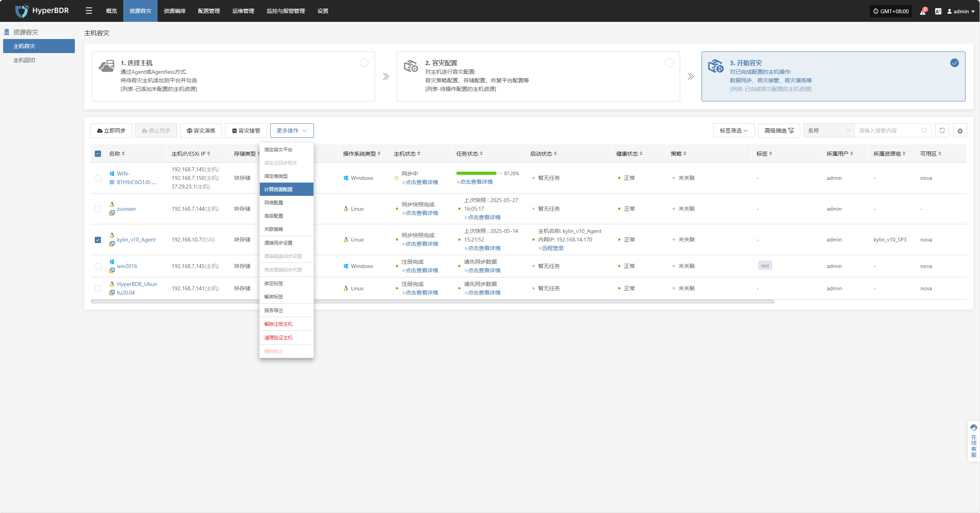The height and width of the screenshot is (513, 980).
Task: Collapse the 更多操作 dropdown
Action: 292,131
